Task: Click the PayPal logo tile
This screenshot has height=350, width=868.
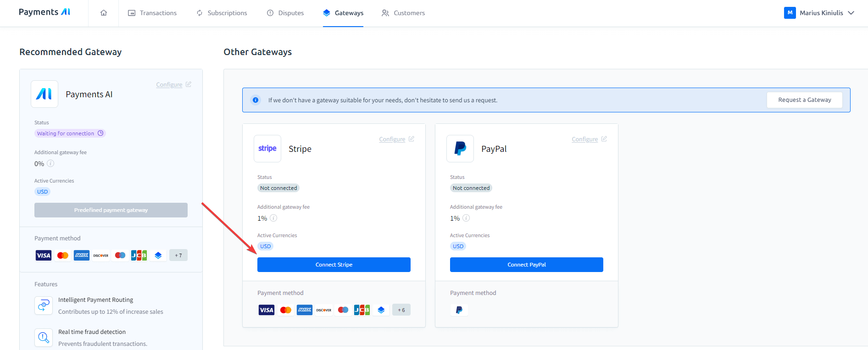Action: tap(460, 149)
